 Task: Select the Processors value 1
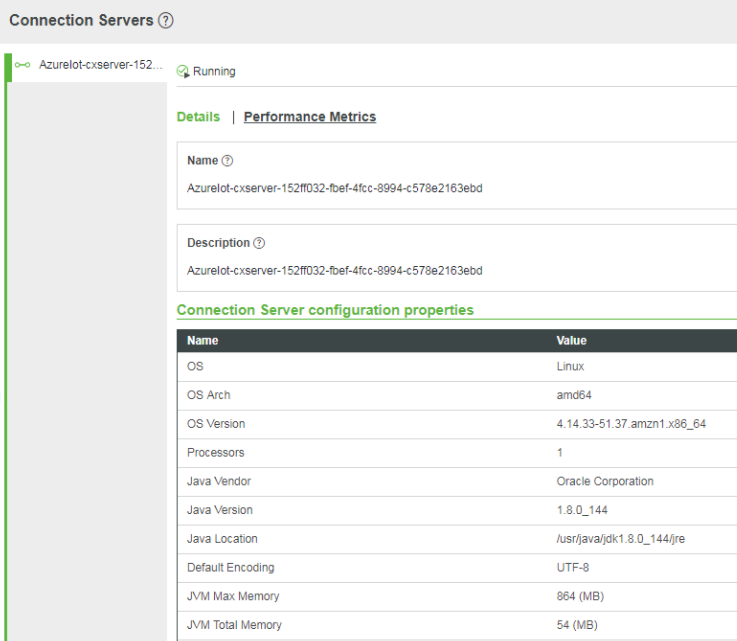point(560,453)
